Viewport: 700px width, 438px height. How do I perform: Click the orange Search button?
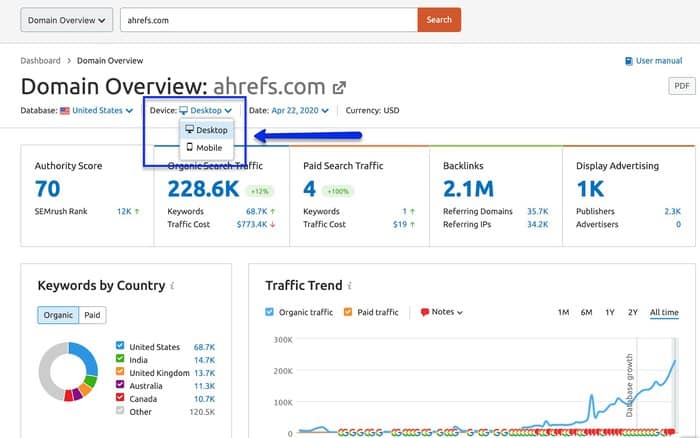tap(439, 20)
